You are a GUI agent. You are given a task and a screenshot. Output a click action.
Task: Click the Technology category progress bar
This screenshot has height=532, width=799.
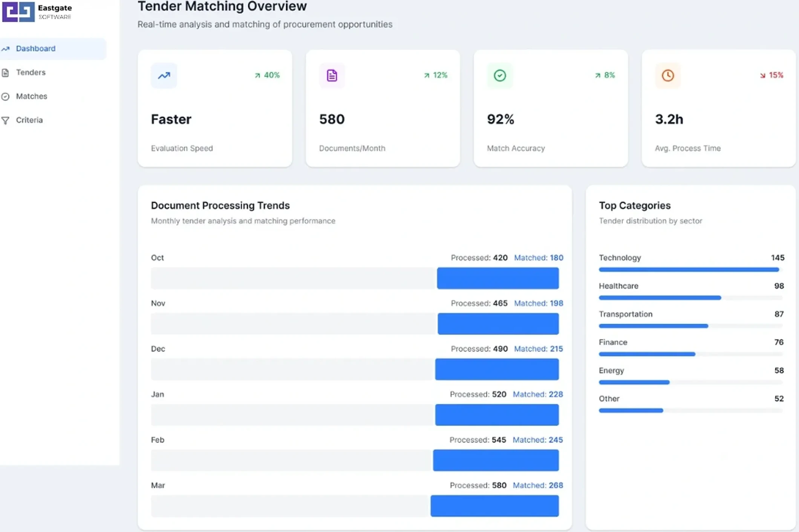coord(690,269)
